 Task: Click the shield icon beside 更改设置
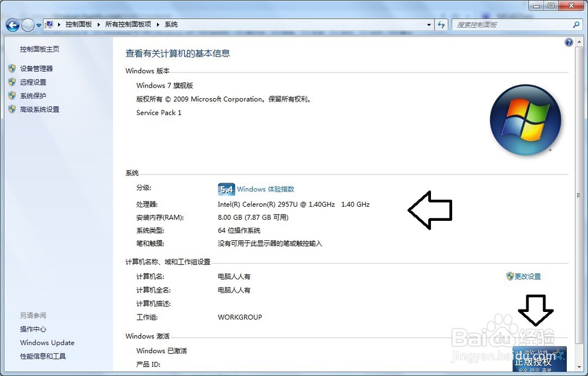click(509, 276)
